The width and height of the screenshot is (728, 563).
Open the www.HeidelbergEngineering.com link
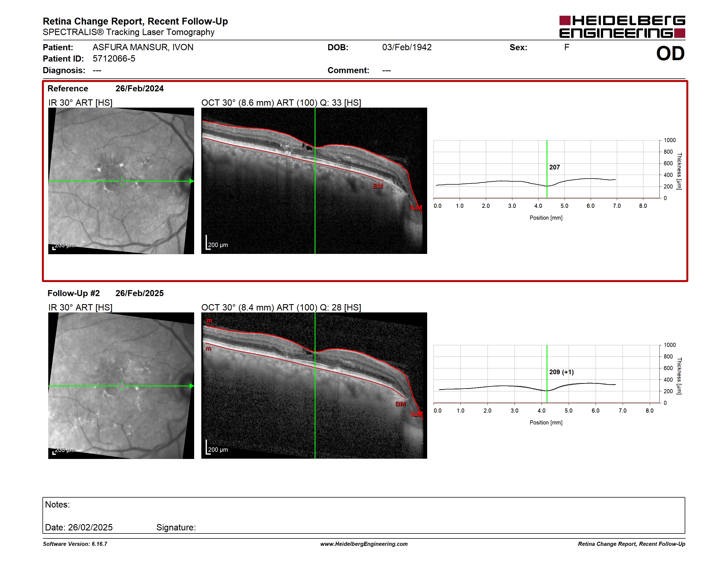364,544
